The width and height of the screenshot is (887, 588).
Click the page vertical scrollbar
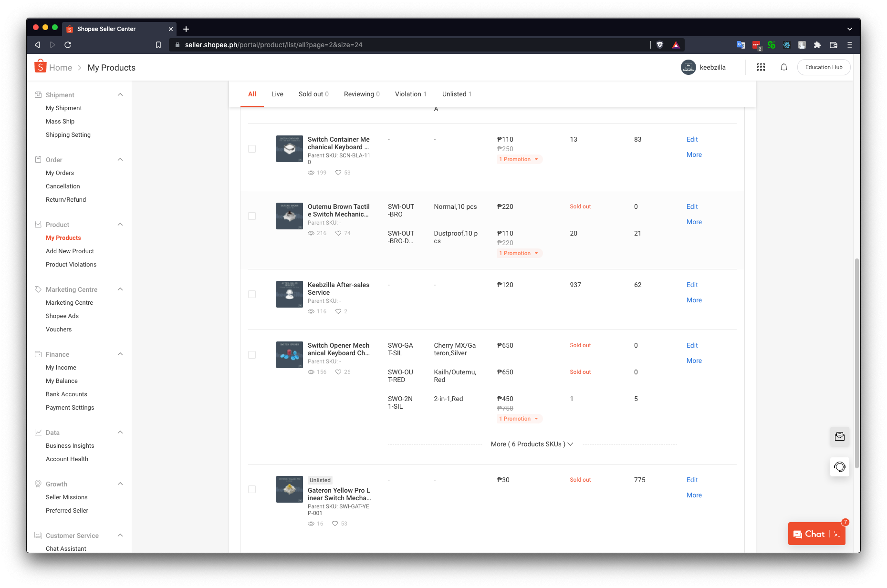click(x=856, y=362)
